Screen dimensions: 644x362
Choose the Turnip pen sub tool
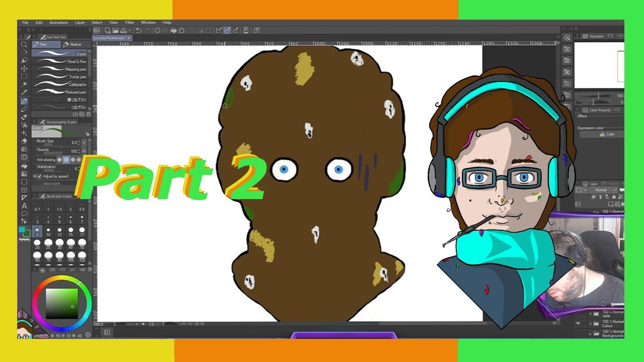59,77
